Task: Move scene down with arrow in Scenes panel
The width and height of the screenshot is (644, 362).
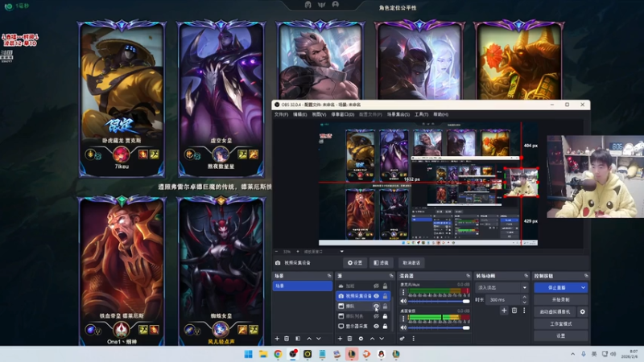Action: click(318, 339)
